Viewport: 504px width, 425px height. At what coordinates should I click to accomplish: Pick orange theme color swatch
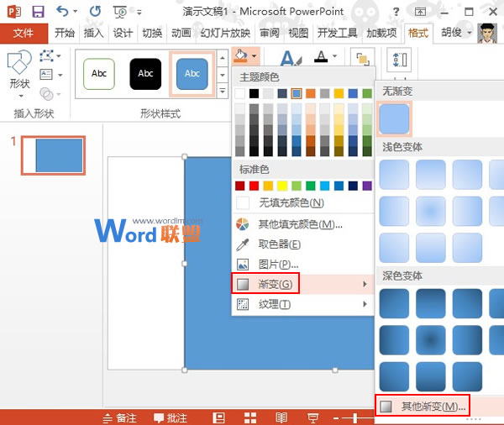click(311, 93)
